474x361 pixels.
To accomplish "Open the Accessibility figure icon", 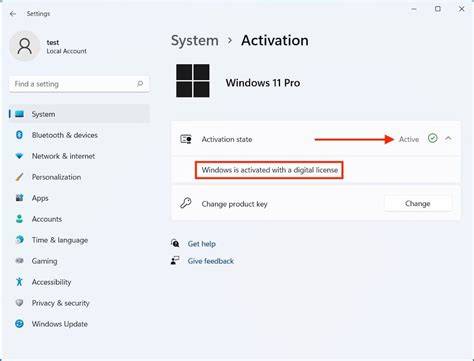I will point(19,282).
